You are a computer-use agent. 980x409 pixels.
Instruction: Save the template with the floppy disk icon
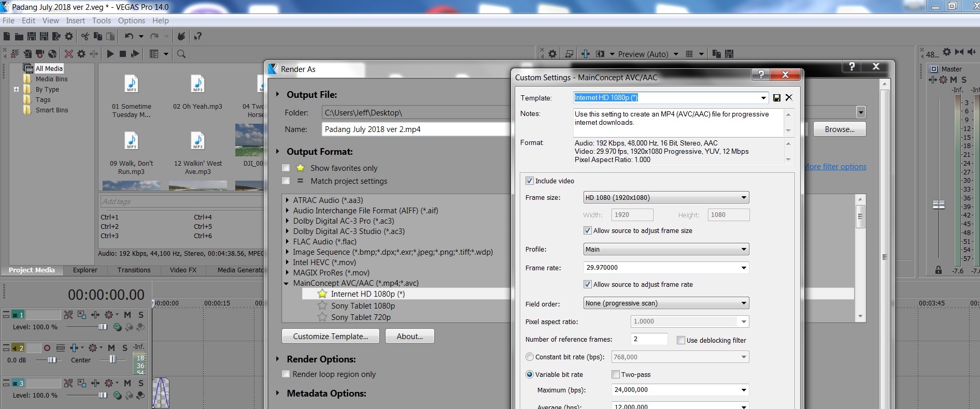(x=777, y=98)
